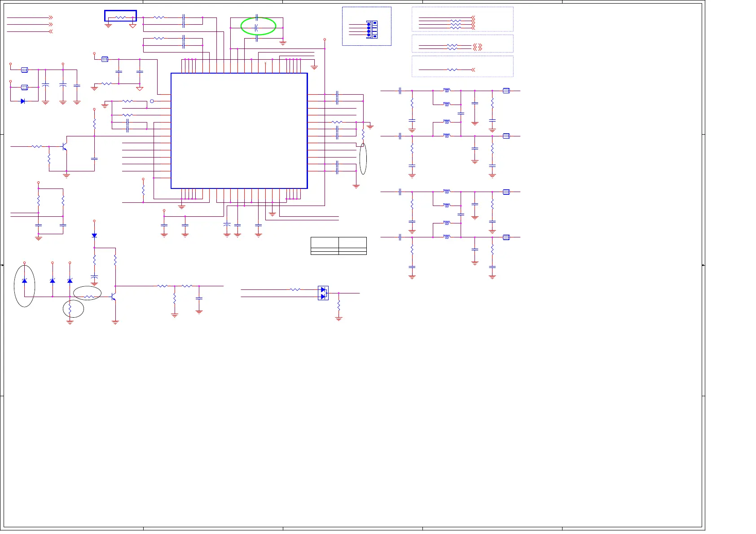Click the empty black ellipse right of the IC
The height and width of the screenshot is (534, 756).
click(x=363, y=158)
